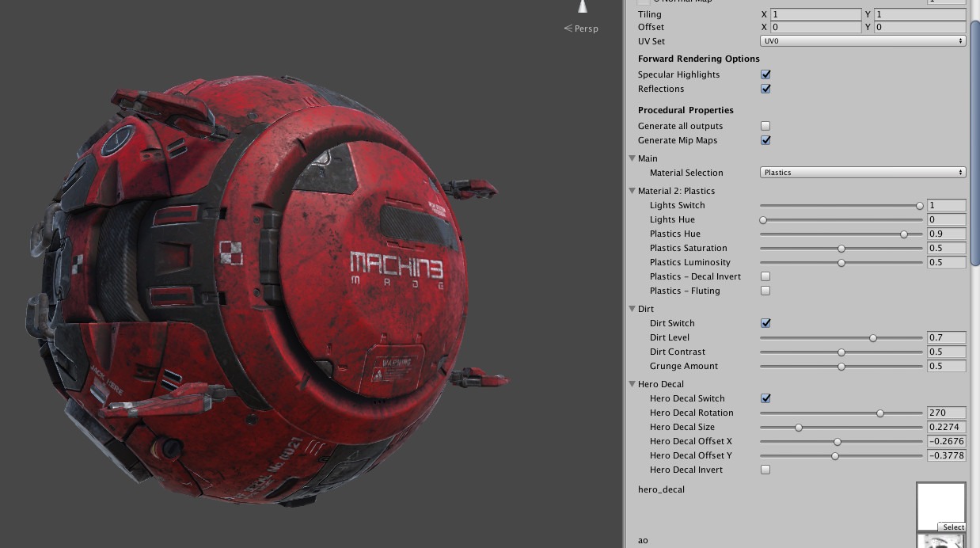This screenshot has width=980, height=548.
Task: Click the scene gizmo cone axis
Action: (x=583, y=6)
